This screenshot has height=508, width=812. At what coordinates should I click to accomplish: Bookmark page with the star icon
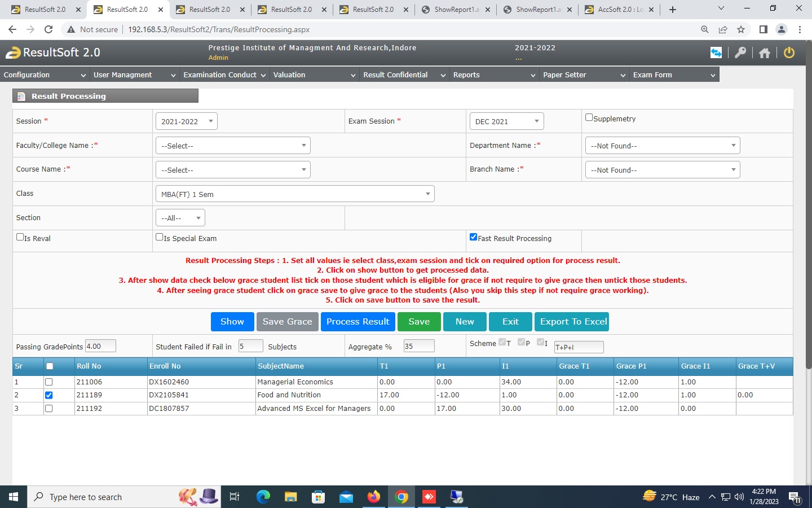click(741, 29)
